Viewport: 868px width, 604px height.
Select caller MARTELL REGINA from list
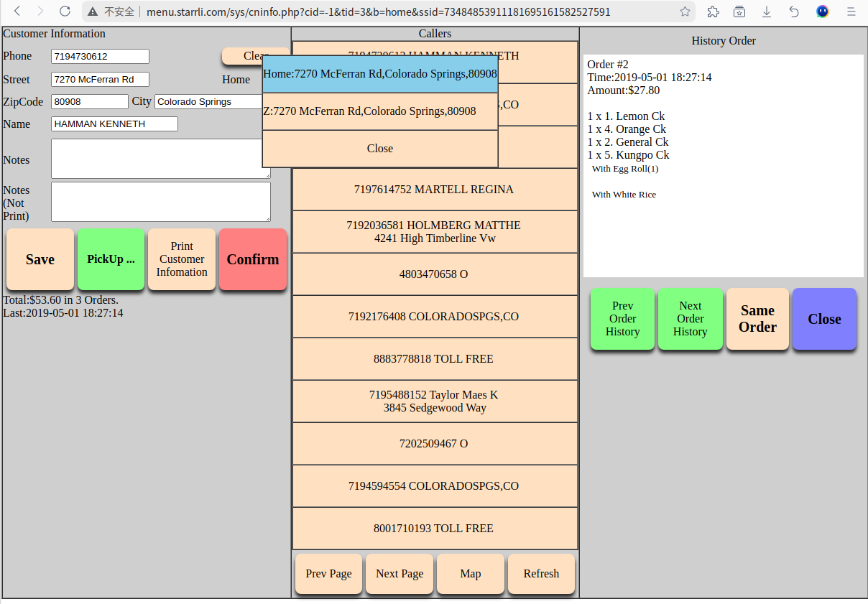434,190
